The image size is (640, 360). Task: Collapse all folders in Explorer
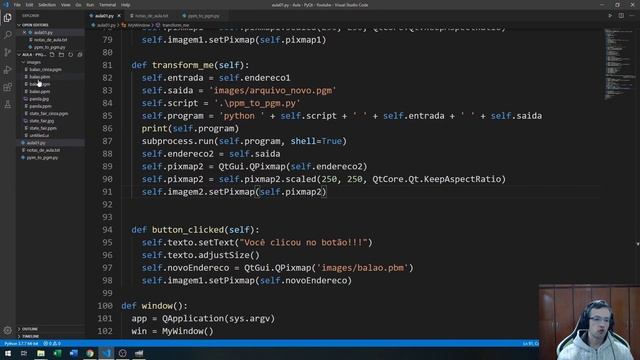[x=80, y=54]
